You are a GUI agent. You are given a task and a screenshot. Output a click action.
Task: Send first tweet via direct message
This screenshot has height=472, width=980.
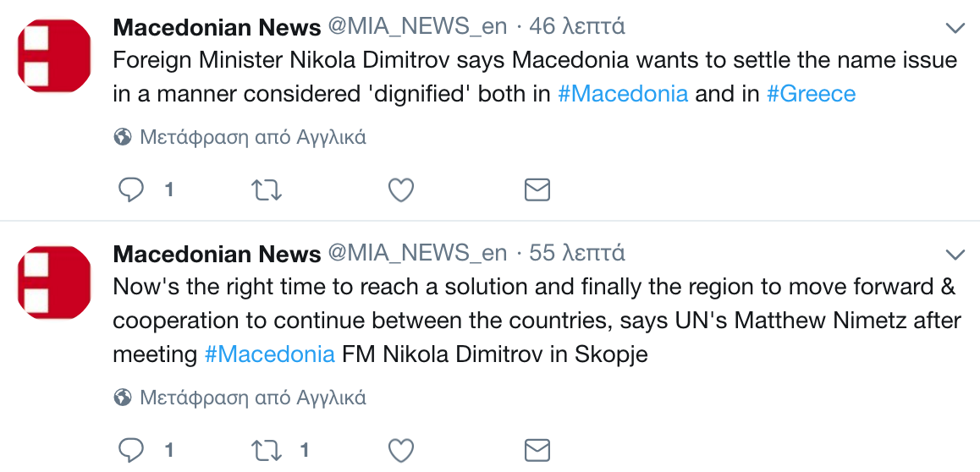pyautogui.click(x=537, y=190)
